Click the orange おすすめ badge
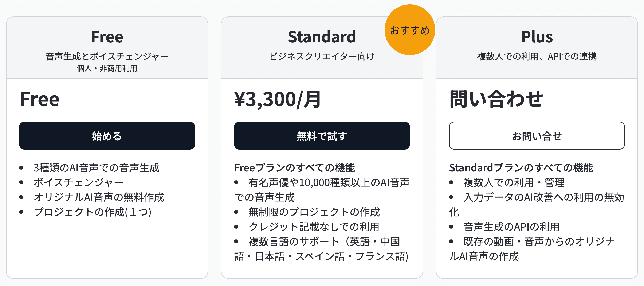This screenshot has width=644, height=286. coord(409,30)
